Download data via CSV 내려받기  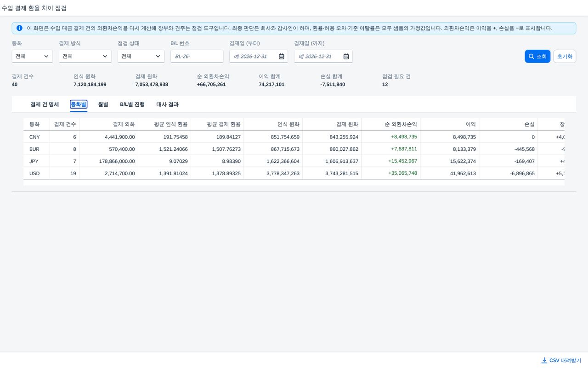(561, 360)
